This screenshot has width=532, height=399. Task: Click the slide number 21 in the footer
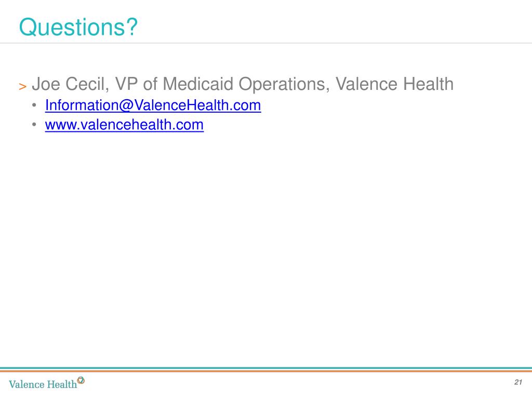[518, 382]
